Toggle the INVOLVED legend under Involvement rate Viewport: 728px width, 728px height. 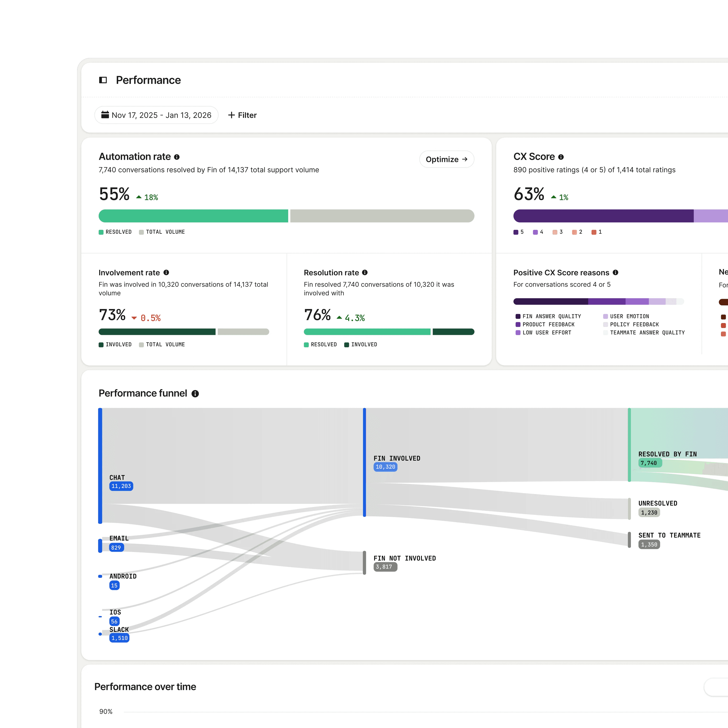pyautogui.click(x=115, y=345)
